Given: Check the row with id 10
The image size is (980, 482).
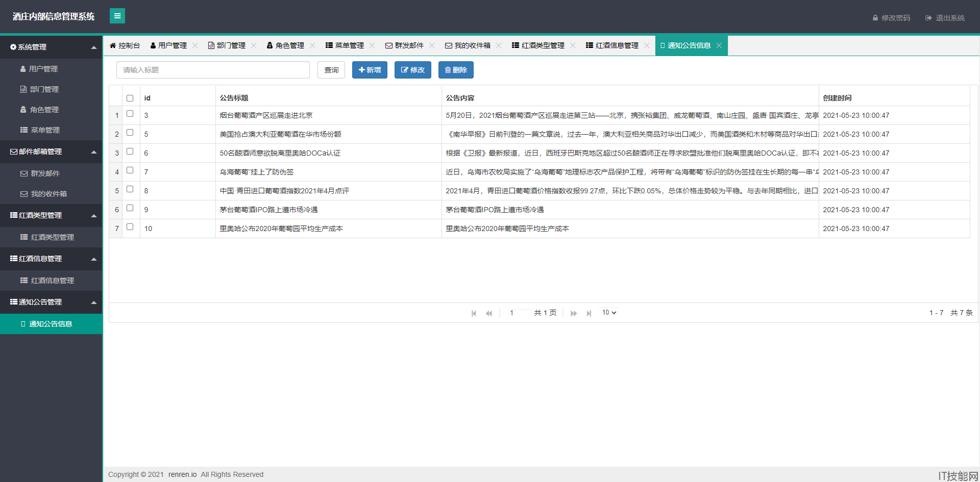Looking at the screenshot, I should point(130,227).
